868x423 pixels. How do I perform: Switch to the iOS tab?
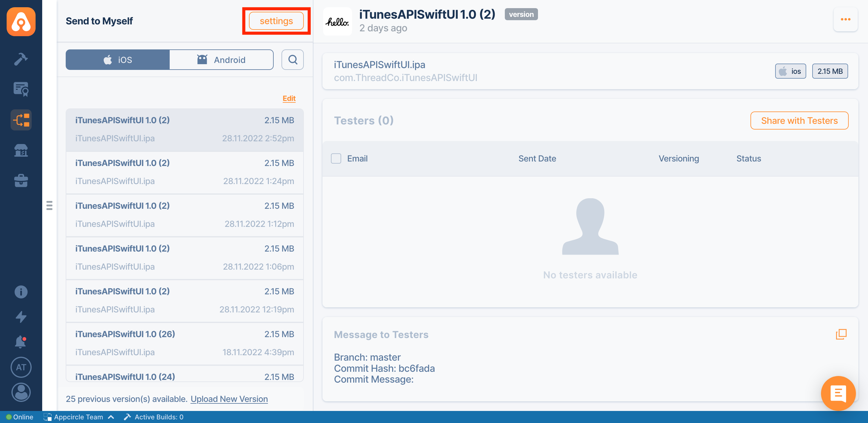(x=118, y=60)
